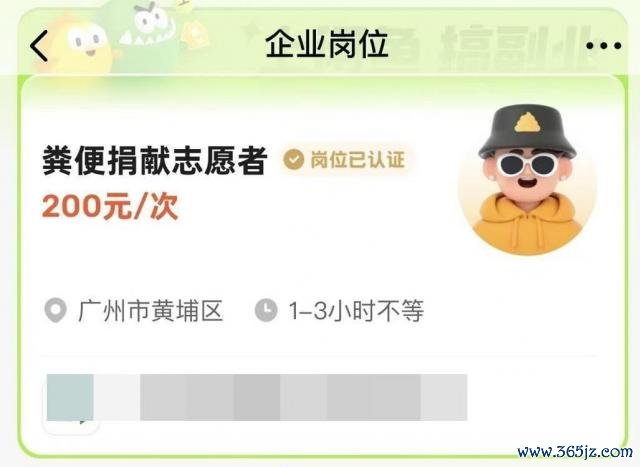Tap the teal block in blurred company row

click(70, 397)
